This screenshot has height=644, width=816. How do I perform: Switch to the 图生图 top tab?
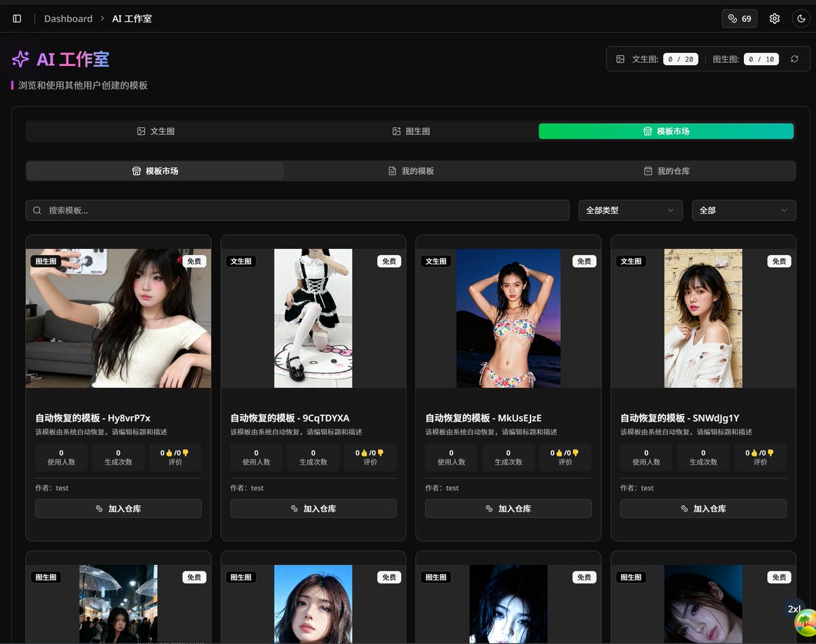(x=411, y=131)
